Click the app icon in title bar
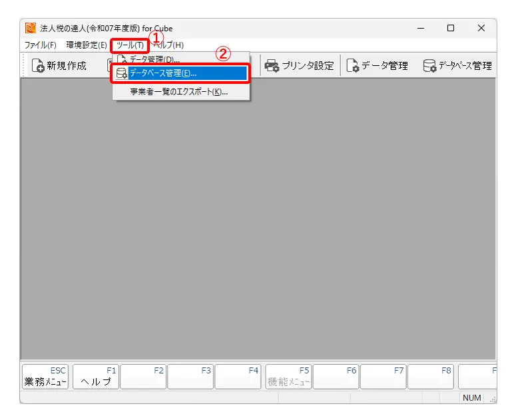 (31, 29)
